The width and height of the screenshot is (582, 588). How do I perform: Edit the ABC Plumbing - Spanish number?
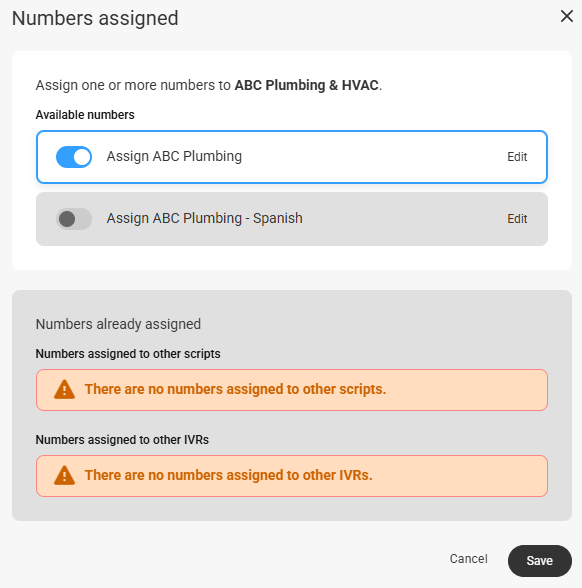(517, 219)
